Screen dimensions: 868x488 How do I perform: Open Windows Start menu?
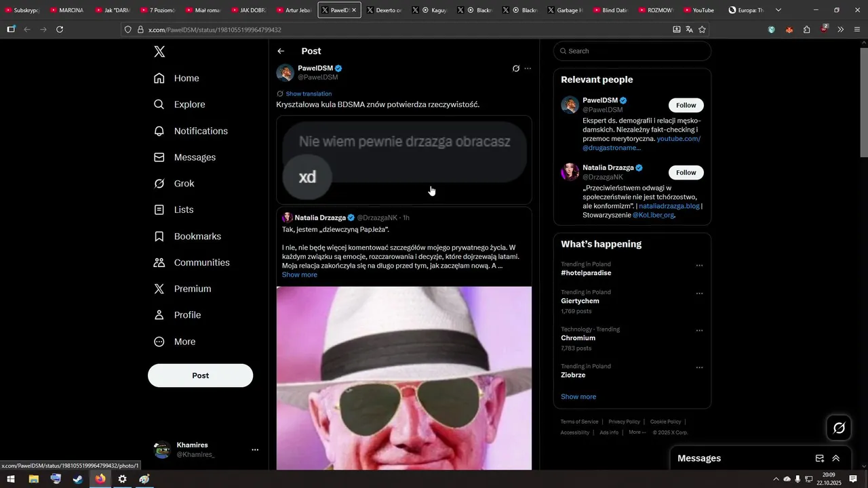pos(11,479)
